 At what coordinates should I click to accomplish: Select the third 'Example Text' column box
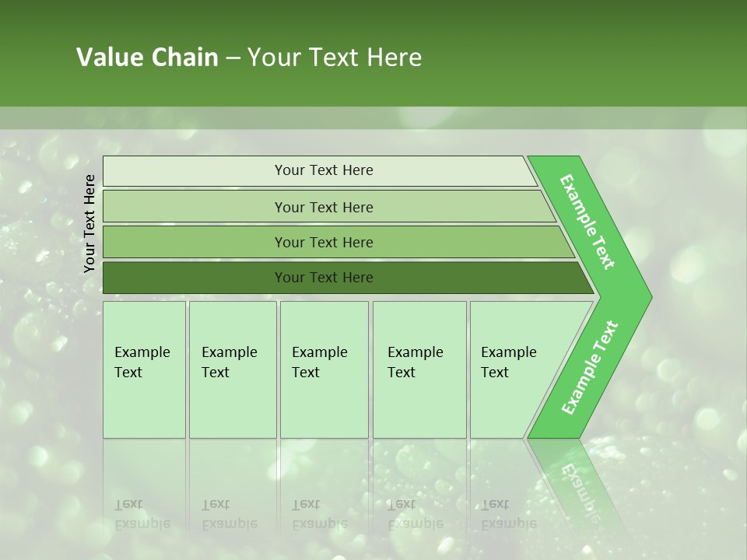click(x=324, y=369)
